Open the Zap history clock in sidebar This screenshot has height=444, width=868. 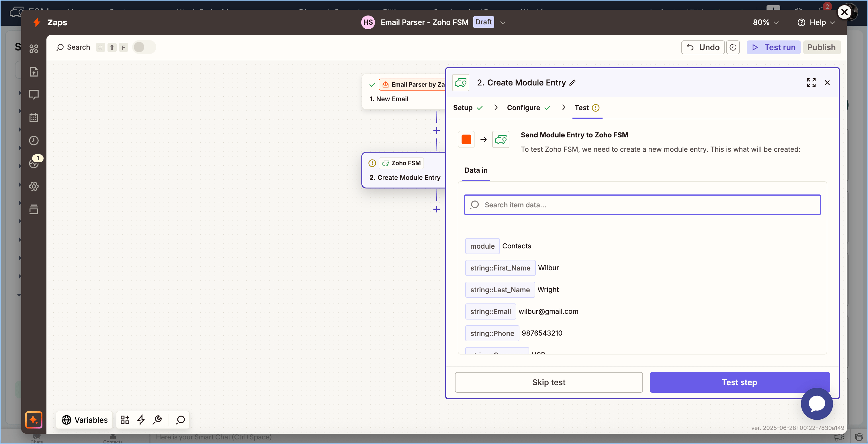click(34, 141)
